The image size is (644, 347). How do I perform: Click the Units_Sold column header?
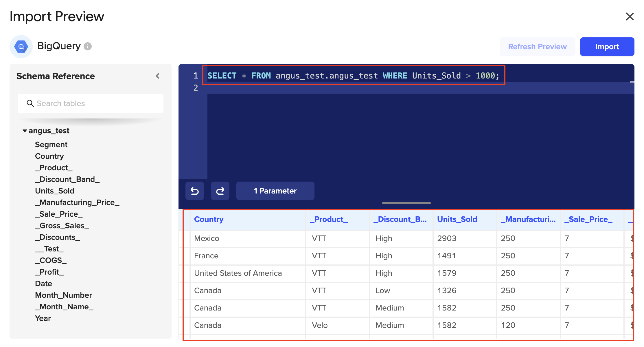(457, 219)
